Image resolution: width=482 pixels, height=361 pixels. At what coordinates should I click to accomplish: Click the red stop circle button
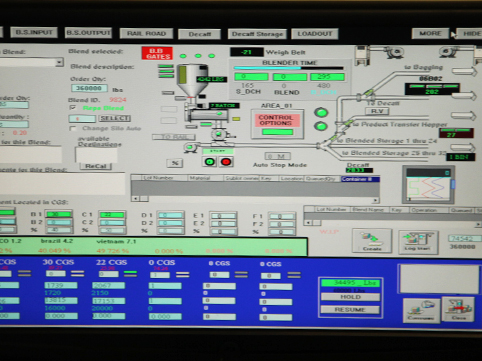click(x=226, y=162)
